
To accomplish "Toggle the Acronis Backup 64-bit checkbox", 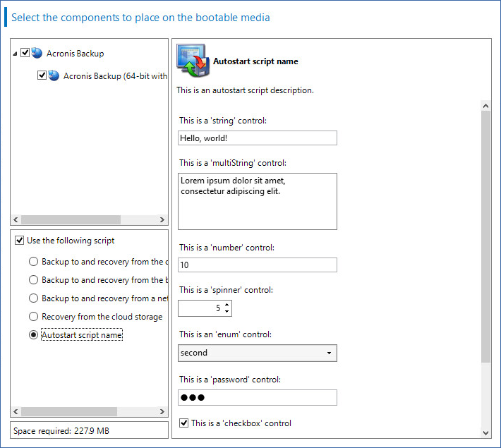I will pos(42,75).
